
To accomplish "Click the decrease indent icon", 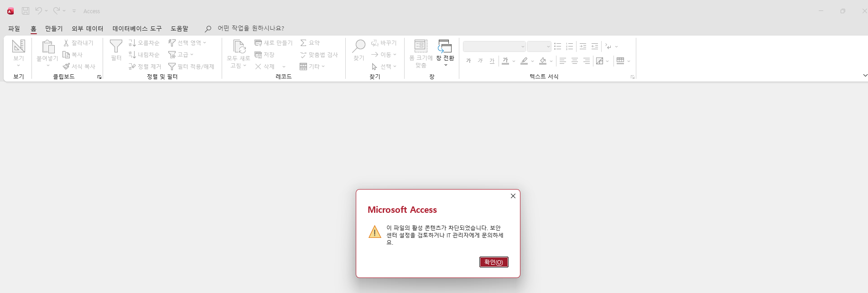I will 595,46.
